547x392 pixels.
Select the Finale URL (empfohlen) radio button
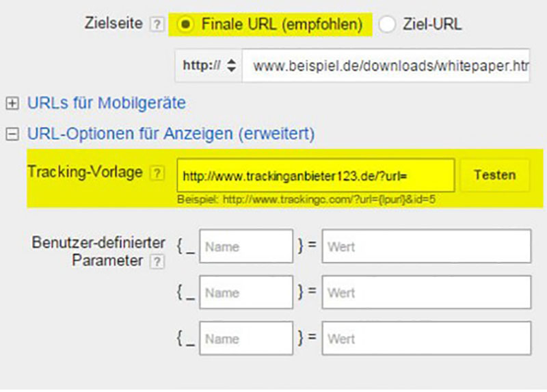pos(185,25)
